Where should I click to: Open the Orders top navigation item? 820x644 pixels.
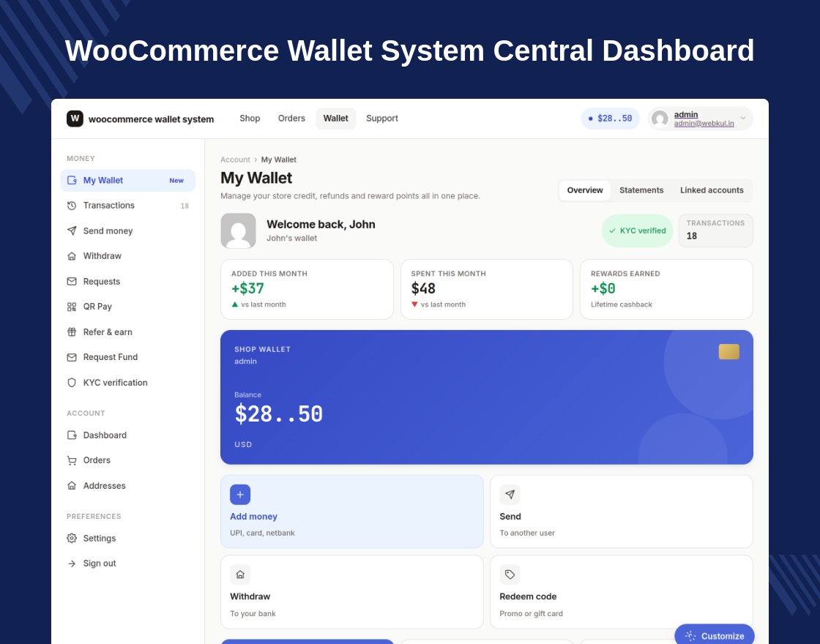click(291, 119)
